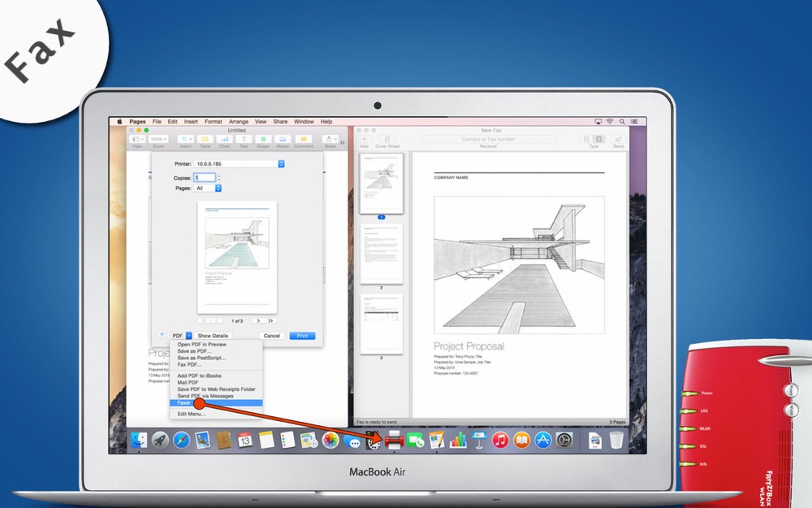Open the Printer 10.0.0.185 dropdown
This screenshot has height=508, width=812.
point(240,164)
